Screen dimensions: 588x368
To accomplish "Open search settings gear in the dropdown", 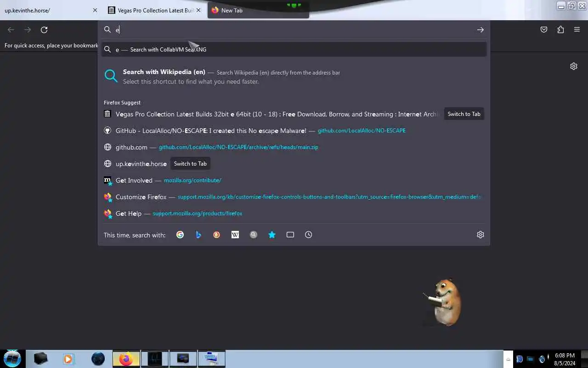I will coord(481,235).
